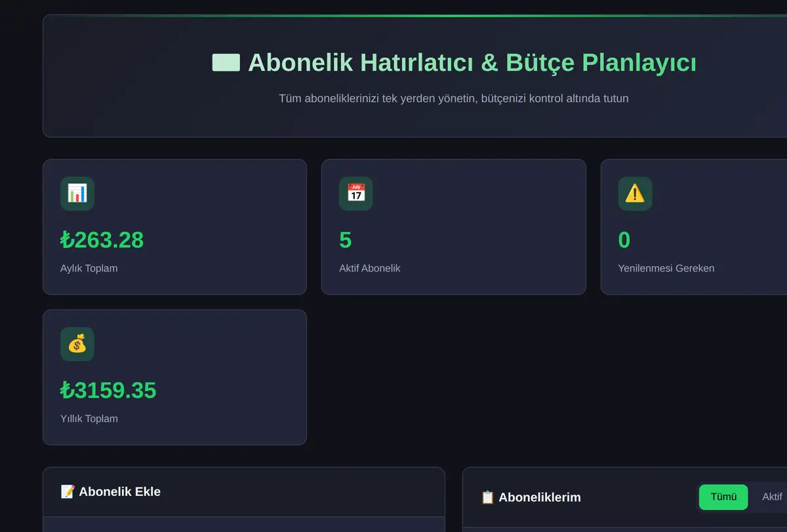Viewport: 787px width, 532px height.
Task: Click the renewal-needed count 0
Action: (x=624, y=240)
